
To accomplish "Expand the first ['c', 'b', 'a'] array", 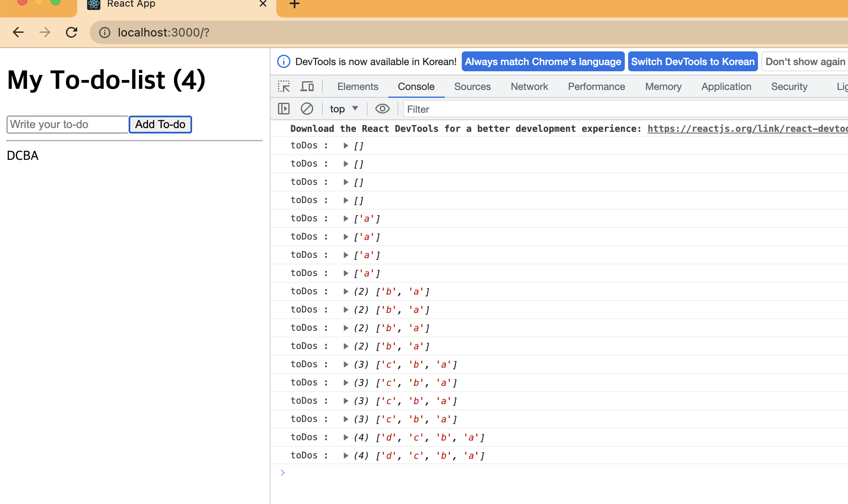I will tap(346, 364).
